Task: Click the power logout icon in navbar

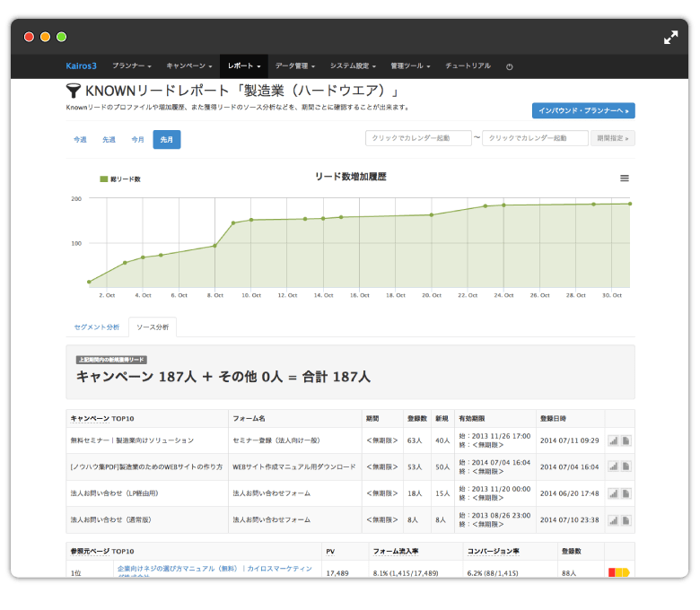Action: (x=510, y=66)
